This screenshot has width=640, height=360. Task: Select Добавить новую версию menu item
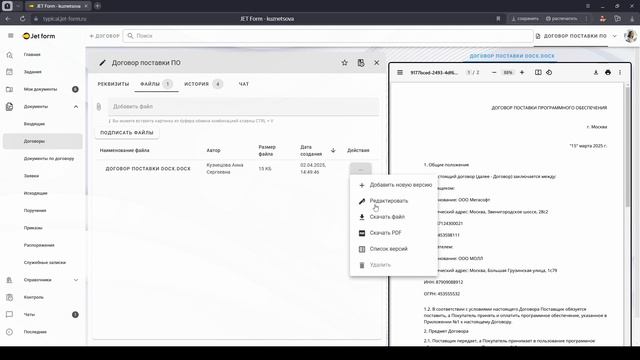[x=394, y=185]
